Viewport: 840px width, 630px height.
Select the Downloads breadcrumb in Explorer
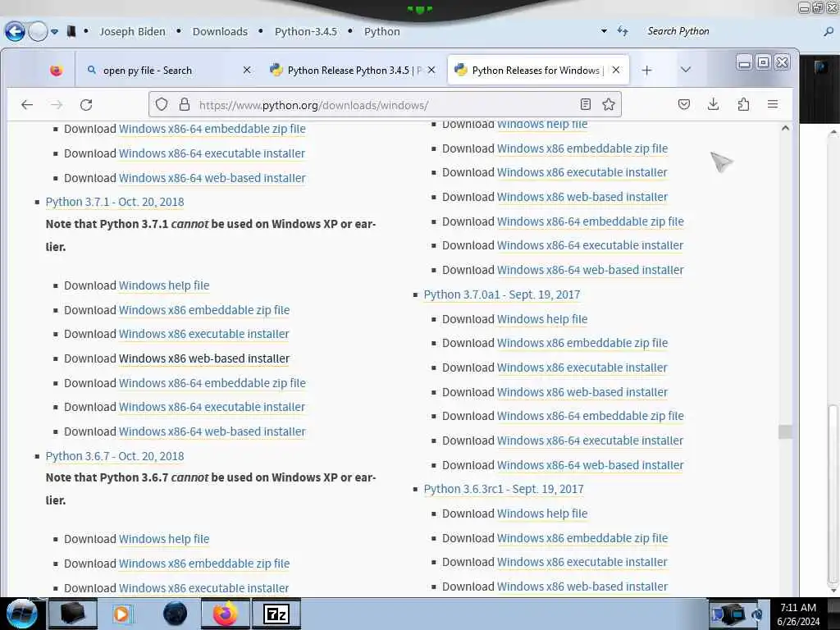click(x=220, y=32)
